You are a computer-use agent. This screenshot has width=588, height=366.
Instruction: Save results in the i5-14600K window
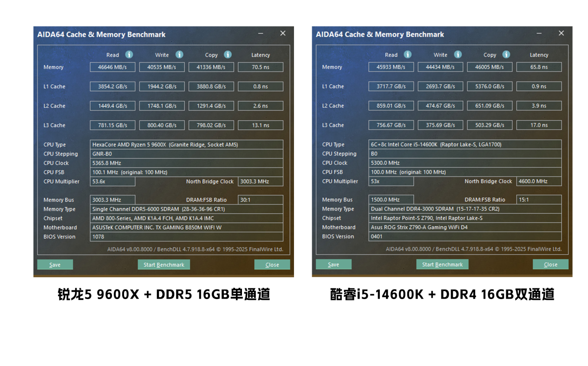tap(333, 264)
